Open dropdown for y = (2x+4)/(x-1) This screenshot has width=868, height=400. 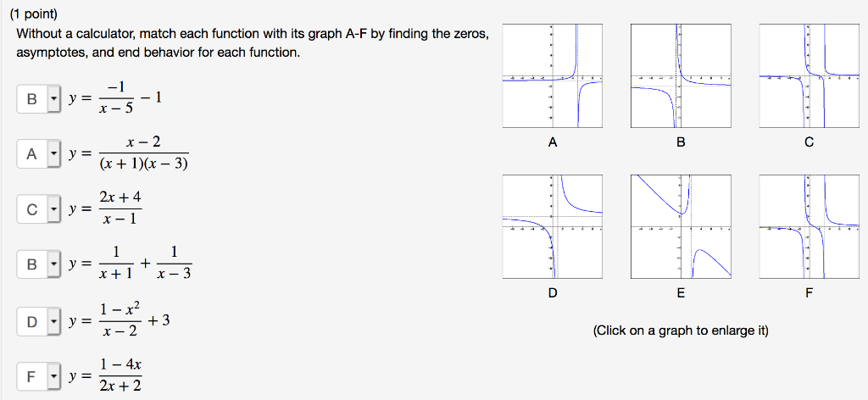pos(39,210)
